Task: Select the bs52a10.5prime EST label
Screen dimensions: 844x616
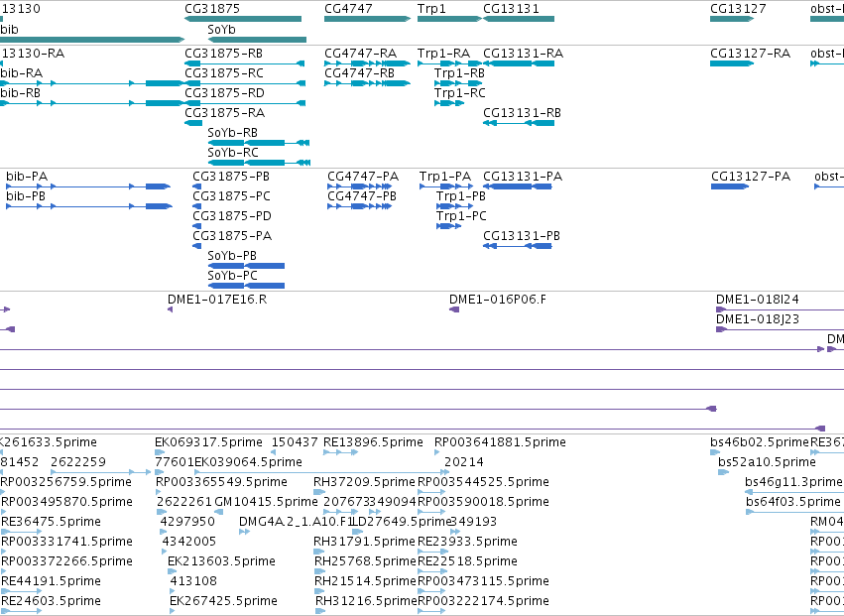Action: coord(767,462)
